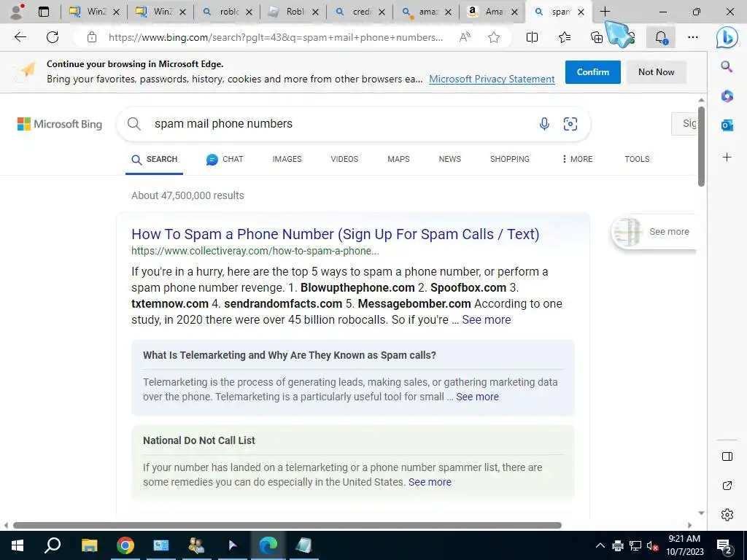
Task: Dismiss with Not Now button
Action: pyautogui.click(x=656, y=72)
